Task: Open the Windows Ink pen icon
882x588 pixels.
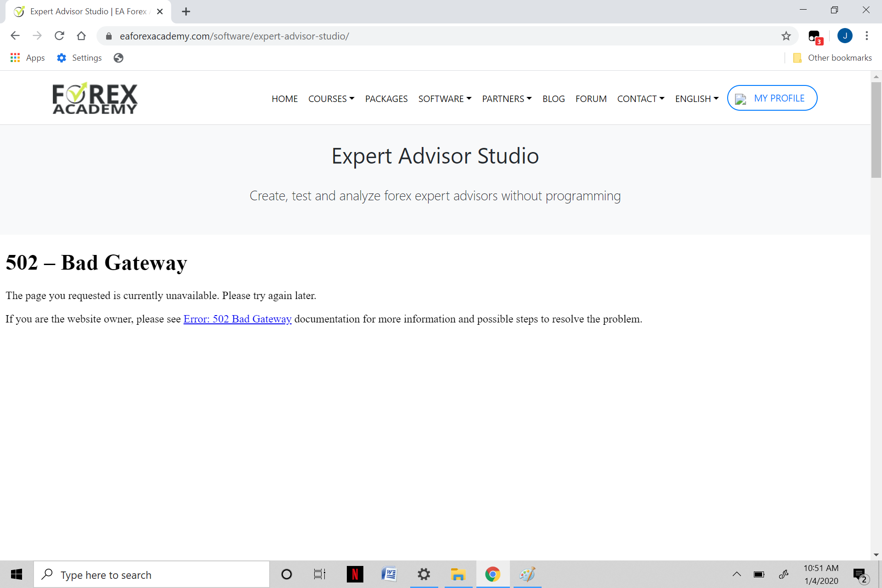Action: pos(784,574)
